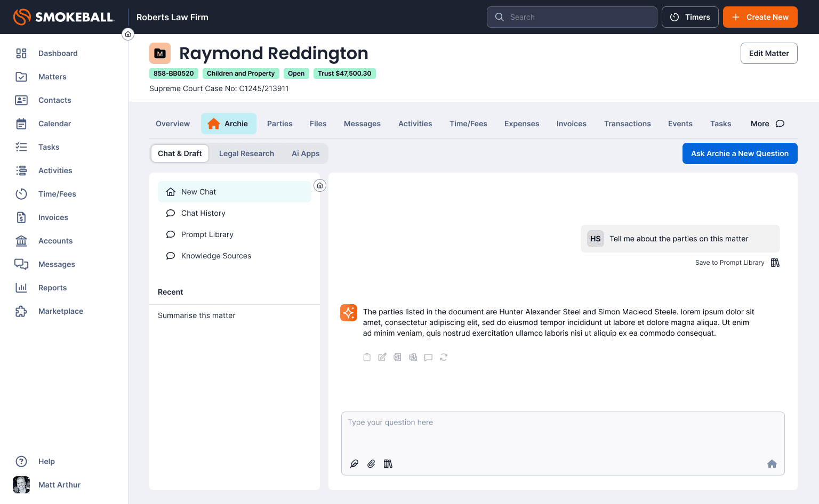
Task: Open the matter Activities tab
Action: [415, 124]
